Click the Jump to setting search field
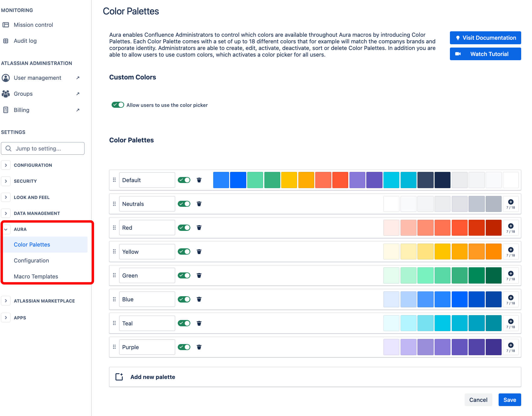Viewport: 532px width, 416px height. point(43,148)
